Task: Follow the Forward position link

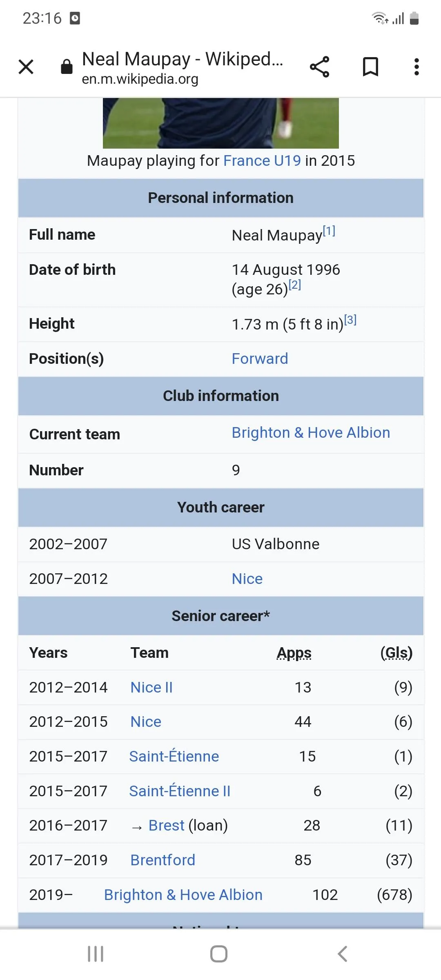Action: (260, 359)
